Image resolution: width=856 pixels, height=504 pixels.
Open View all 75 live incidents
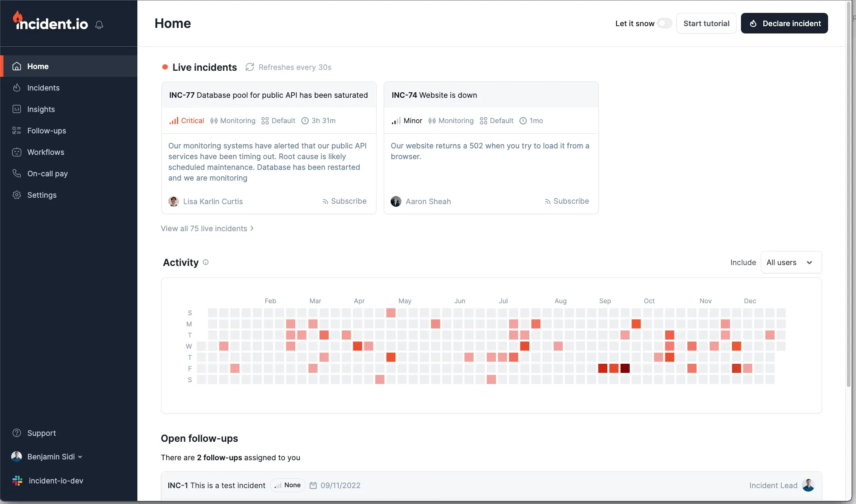click(x=207, y=228)
